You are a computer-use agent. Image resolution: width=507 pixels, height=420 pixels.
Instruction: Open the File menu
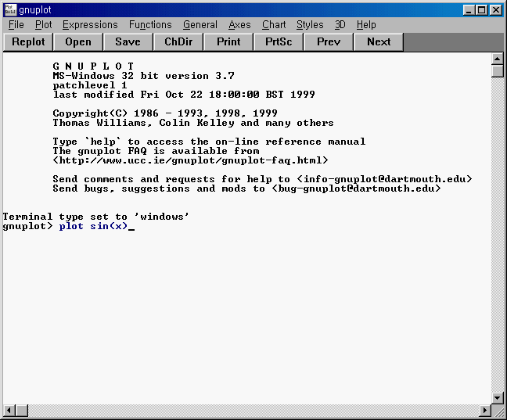coord(16,25)
